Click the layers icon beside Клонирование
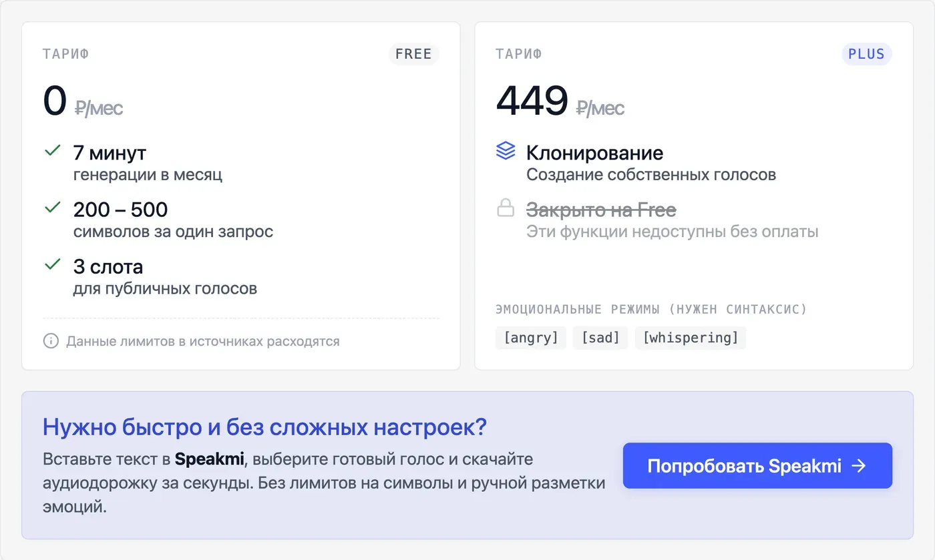935x560 pixels. coord(506,151)
